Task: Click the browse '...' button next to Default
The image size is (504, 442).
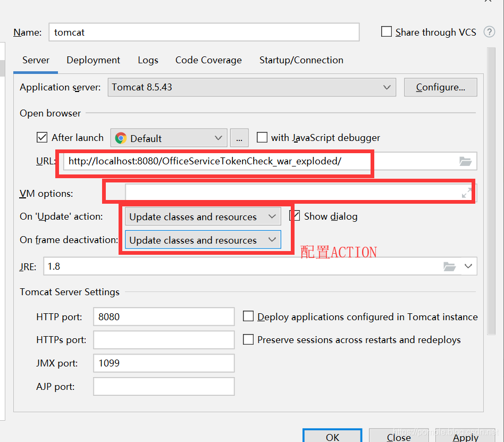Action: tap(239, 138)
